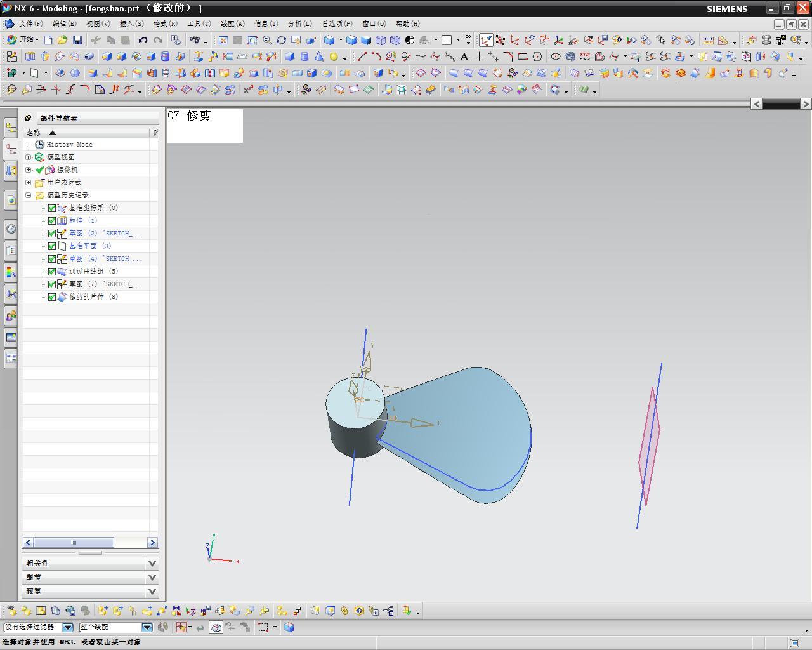Select the Ellipse curve tool
This screenshot has height=650, width=812.
tap(556, 56)
